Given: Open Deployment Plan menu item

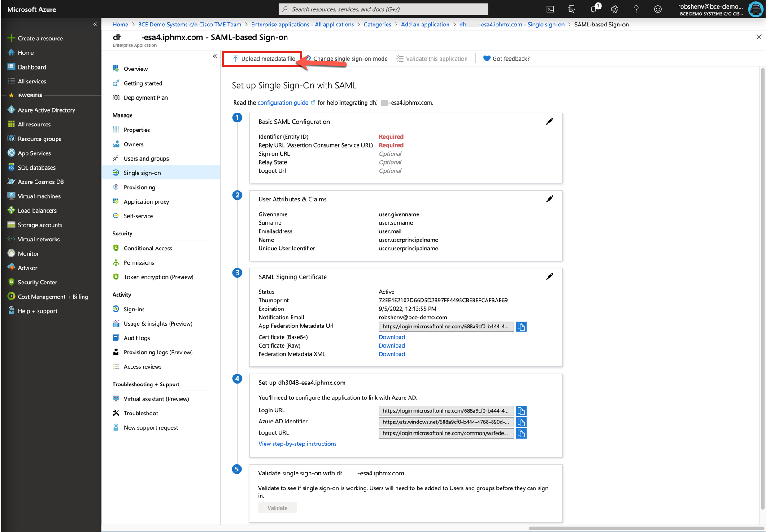Looking at the screenshot, I should coord(146,98).
